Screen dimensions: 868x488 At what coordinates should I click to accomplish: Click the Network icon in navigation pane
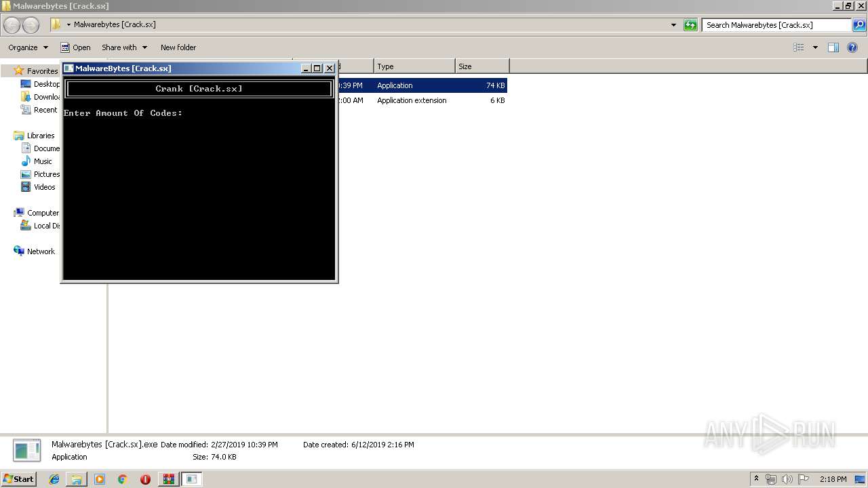click(19, 251)
